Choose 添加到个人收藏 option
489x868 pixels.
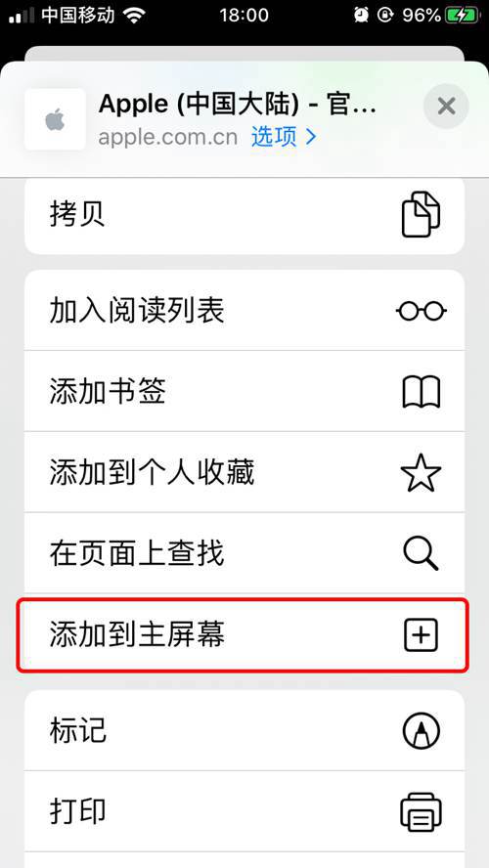(244, 473)
